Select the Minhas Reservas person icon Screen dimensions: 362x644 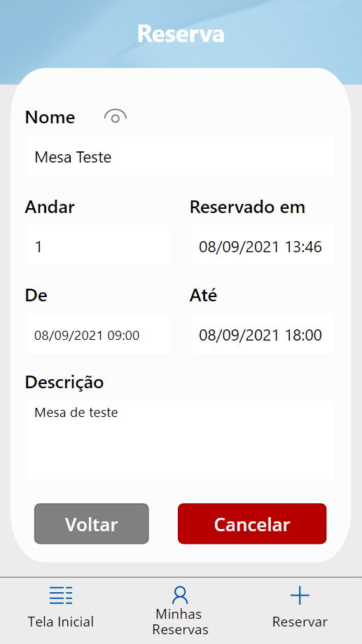click(x=180, y=595)
